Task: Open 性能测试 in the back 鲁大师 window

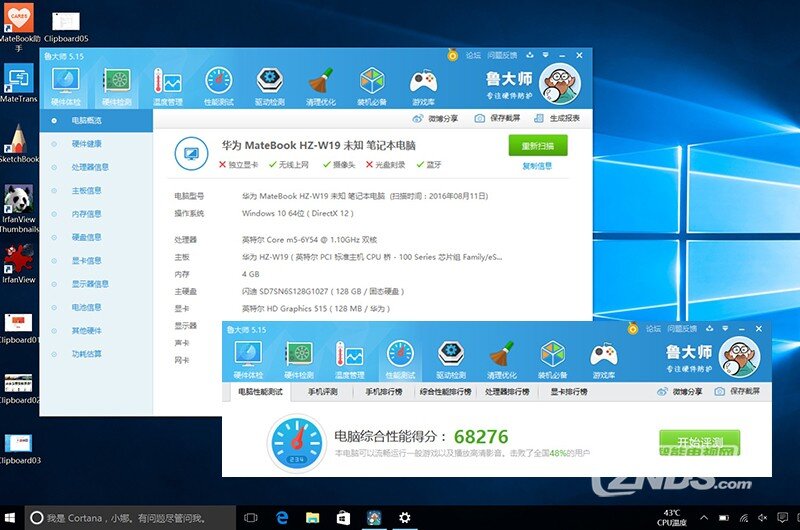Action: click(219, 87)
